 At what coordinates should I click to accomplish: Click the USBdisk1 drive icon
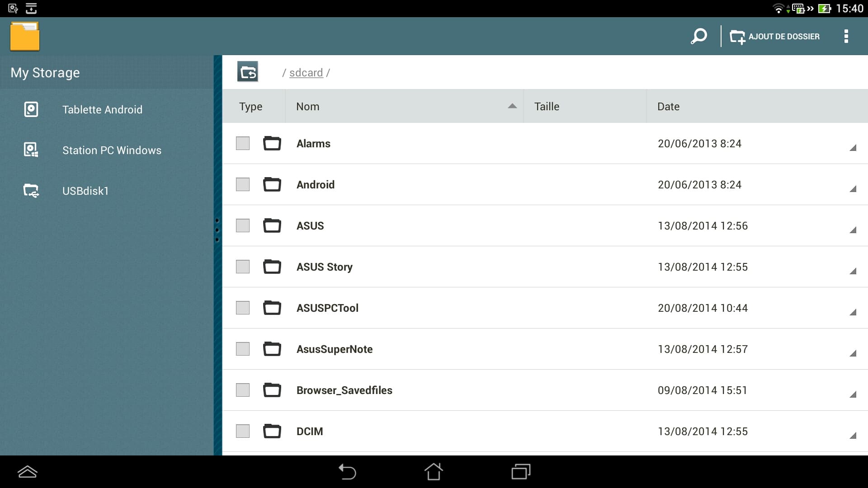(31, 191)
